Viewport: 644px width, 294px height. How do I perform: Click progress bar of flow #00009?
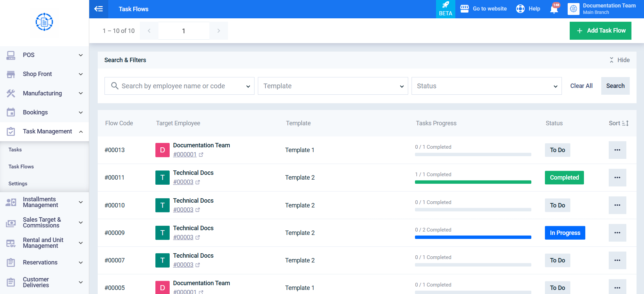(473, 237)
